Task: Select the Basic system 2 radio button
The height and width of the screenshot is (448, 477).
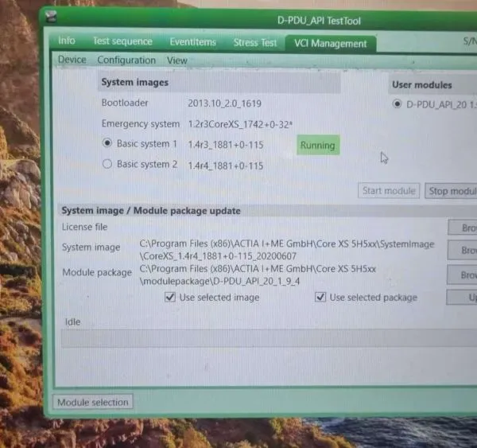Action: pos(107,164)
